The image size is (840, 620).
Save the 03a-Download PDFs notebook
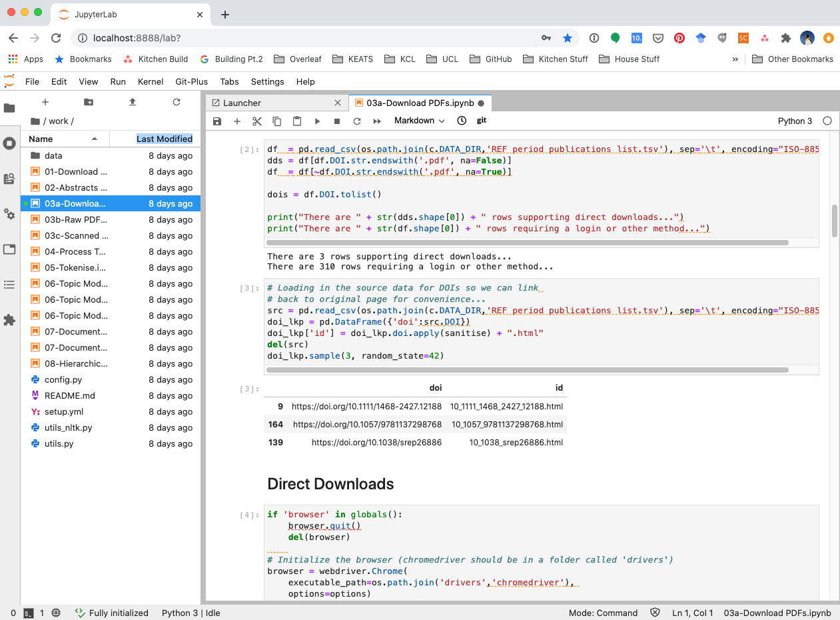coord(217,121)
